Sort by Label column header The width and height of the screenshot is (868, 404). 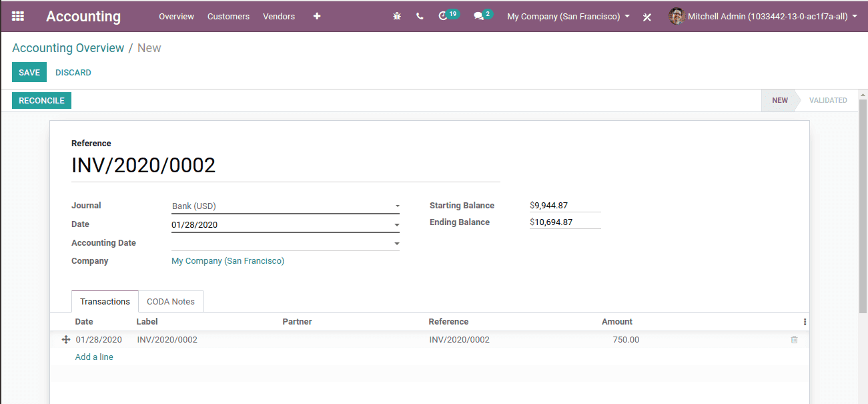coord(147,322)
